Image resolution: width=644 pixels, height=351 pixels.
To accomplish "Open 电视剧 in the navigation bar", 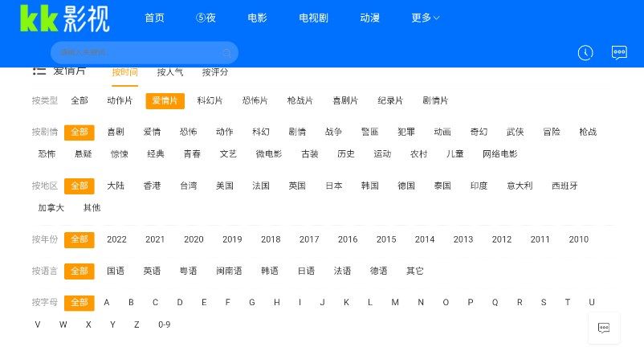I will 313,18.
